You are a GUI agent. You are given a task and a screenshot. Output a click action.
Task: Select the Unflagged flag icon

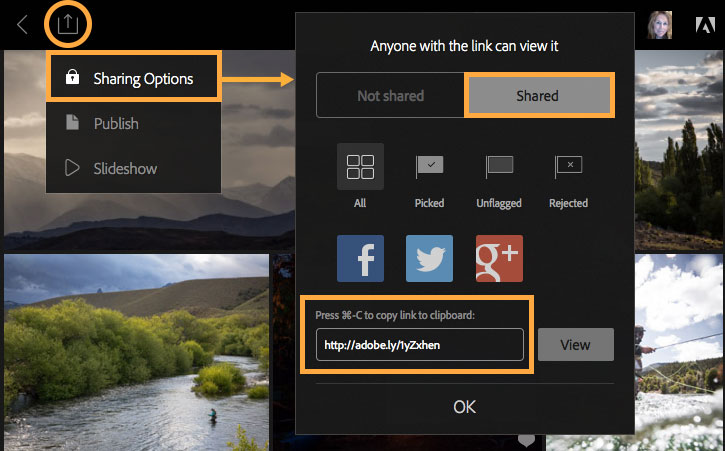tap(499, 166)
